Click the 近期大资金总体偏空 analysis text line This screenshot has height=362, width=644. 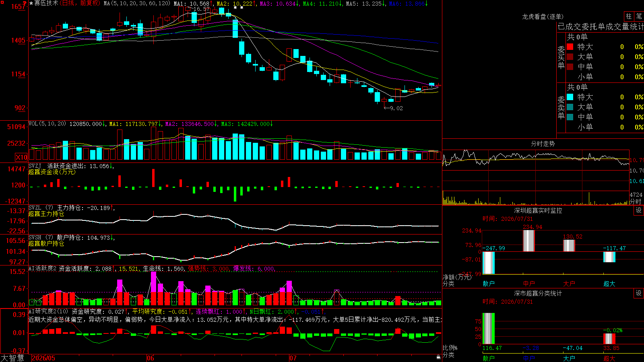coord(235,319)
